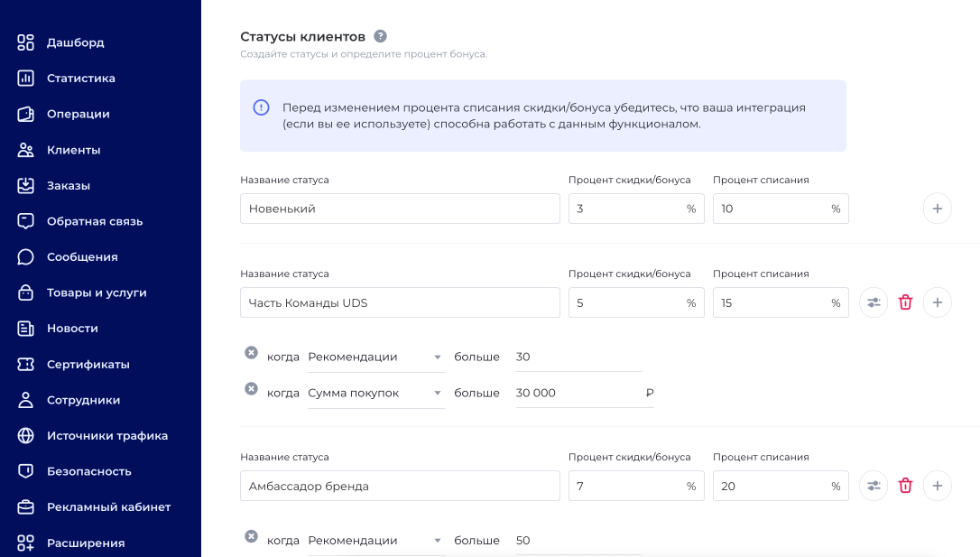Delete the Амбассадор бренда status

coord(905,486)
